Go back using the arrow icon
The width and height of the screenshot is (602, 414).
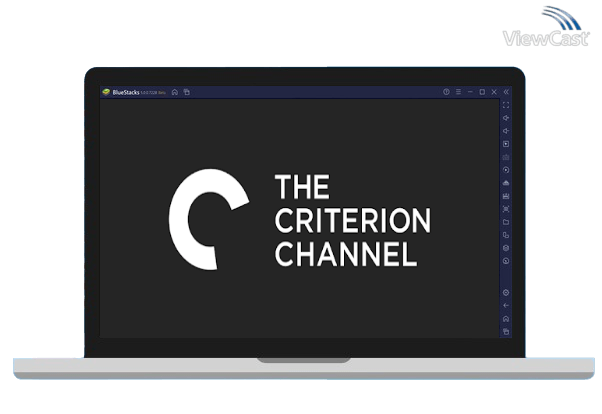tap(506, 306)
